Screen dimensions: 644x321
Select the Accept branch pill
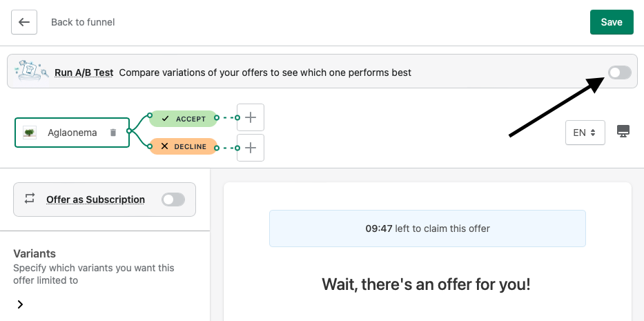183,119
